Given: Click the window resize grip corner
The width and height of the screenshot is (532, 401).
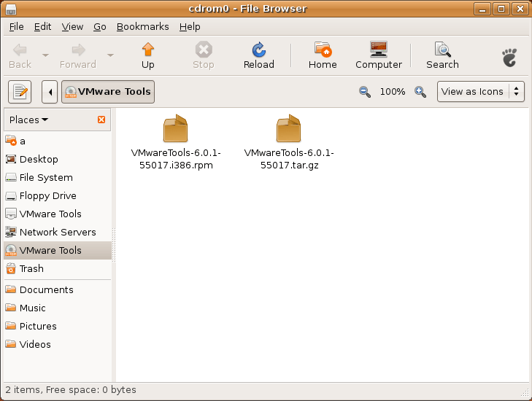Looking at the screenshot, I should (525, 393).
